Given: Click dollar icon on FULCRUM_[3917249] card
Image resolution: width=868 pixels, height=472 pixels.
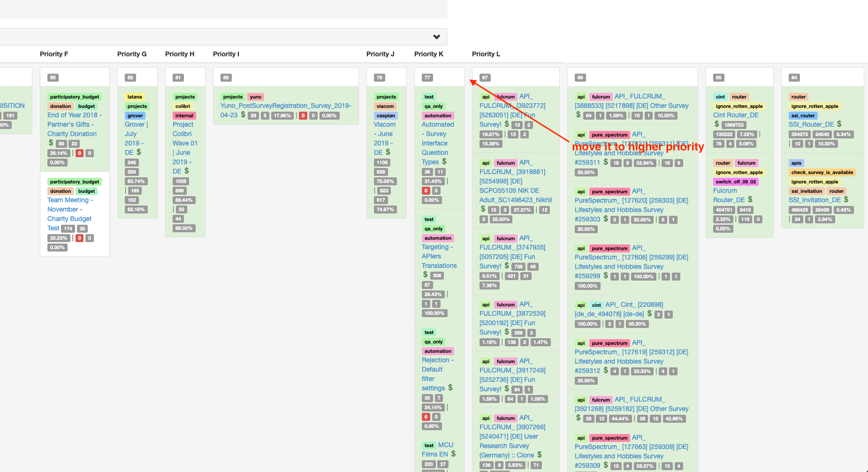Looking at the screenshot, I should [507, 388].
